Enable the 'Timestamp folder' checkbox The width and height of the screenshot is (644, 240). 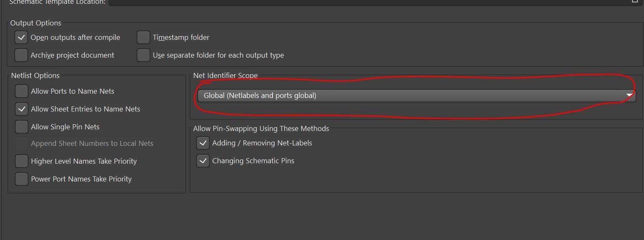143,38
